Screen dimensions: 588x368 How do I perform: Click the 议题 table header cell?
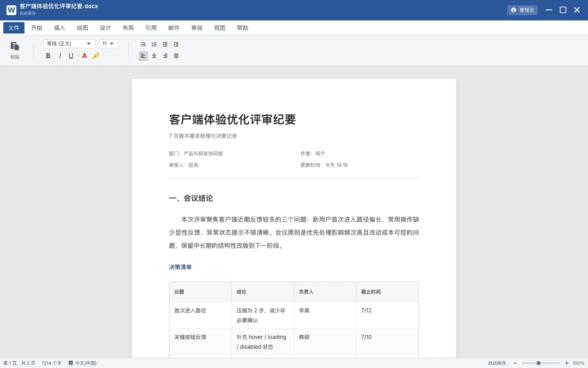click(x=200, y=292)
